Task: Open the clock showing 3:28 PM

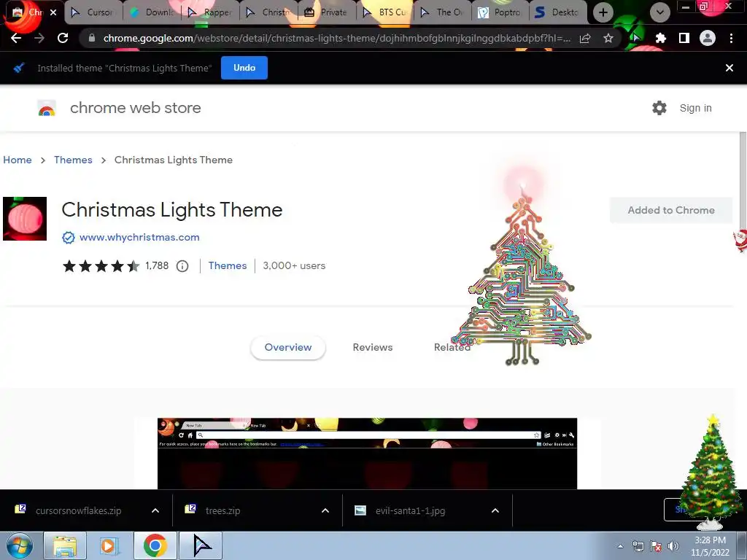Action: [710, 546]
